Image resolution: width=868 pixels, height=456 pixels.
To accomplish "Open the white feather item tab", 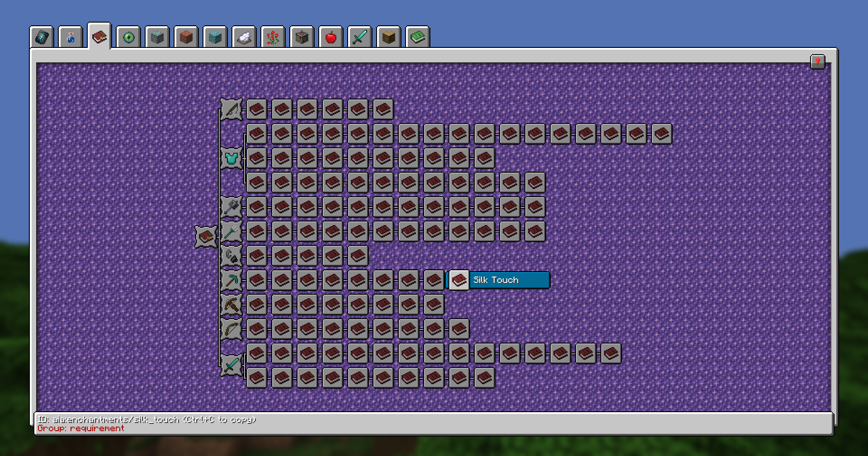I will pyautogui.click(x=244, y=37).
